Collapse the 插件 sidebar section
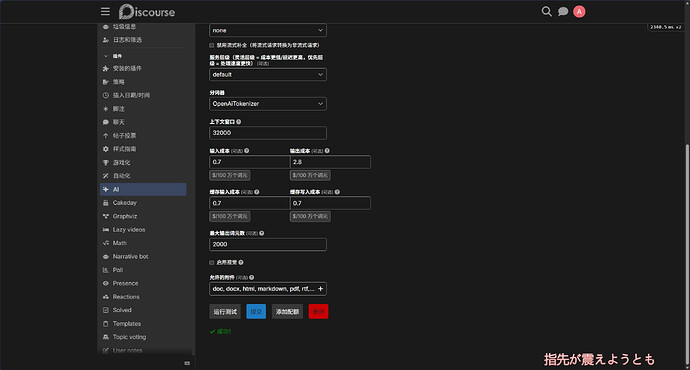This screenshot has height=370, width=690. pos(113,56)
